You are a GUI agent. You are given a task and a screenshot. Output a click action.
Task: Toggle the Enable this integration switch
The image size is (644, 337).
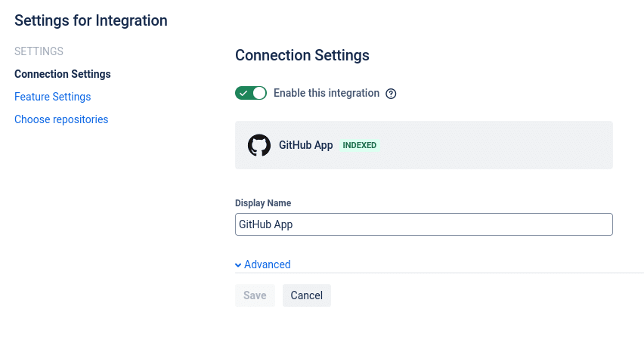click(251, 93)
